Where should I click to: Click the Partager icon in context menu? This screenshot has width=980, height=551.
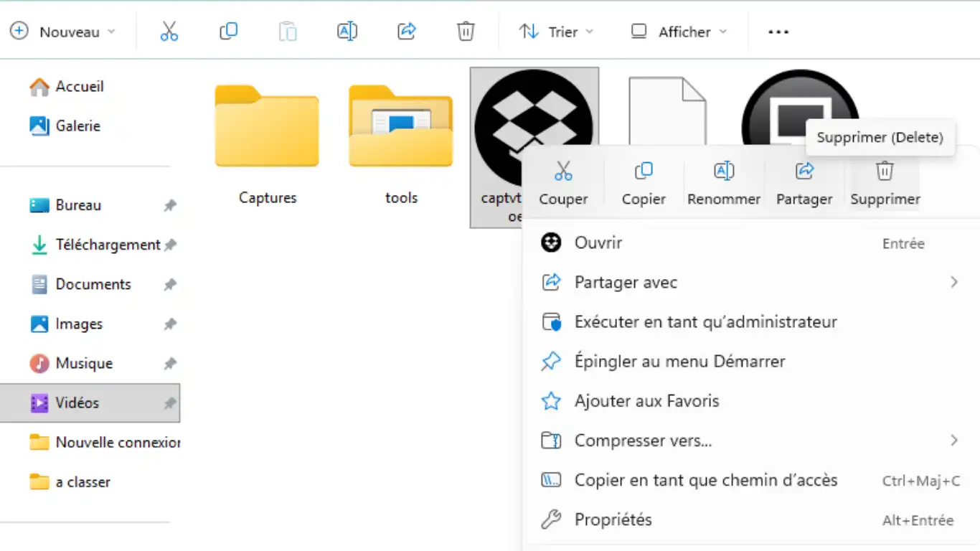tap(804, 171)
